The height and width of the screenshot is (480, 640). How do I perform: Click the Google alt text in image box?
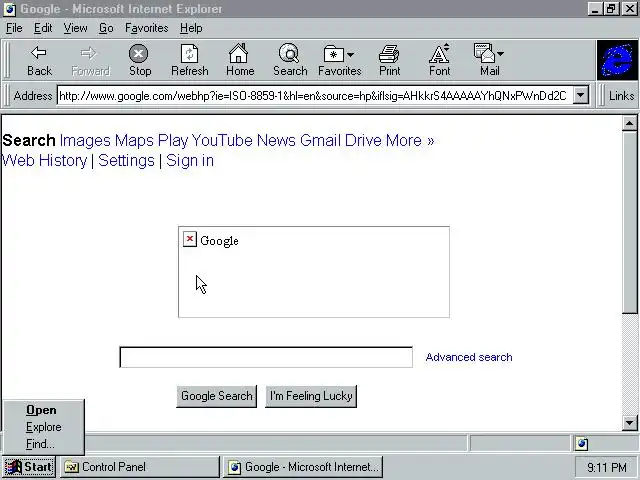point(219,241)
